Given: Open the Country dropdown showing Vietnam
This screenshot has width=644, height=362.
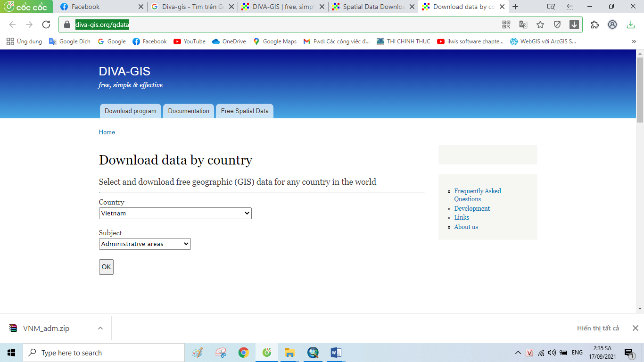Looking at the screenshot, I should tap(175, 213).
